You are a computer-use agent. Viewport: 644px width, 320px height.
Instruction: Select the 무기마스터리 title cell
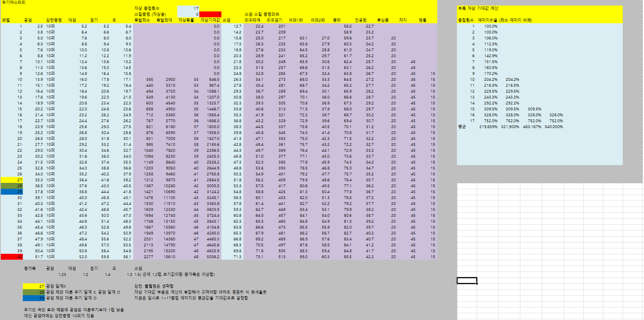pyautogui.click(x=14, y=2)
